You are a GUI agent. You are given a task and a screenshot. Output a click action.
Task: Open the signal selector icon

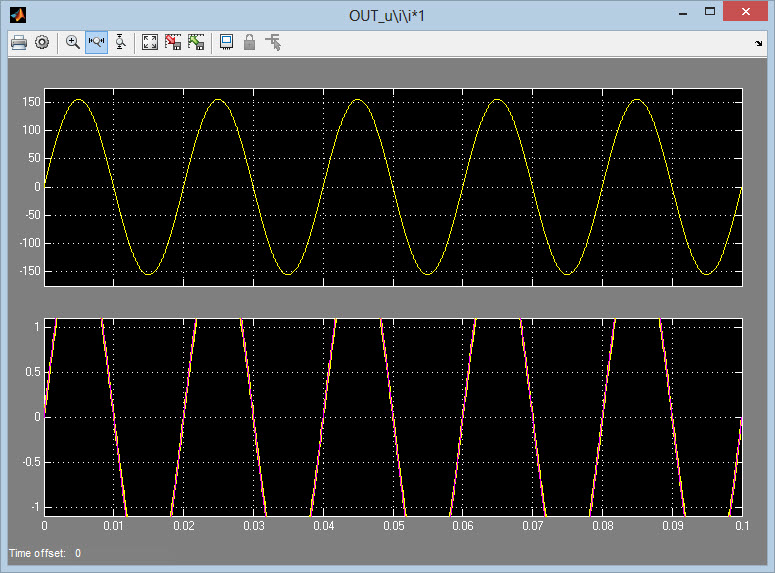pos(273,43)
